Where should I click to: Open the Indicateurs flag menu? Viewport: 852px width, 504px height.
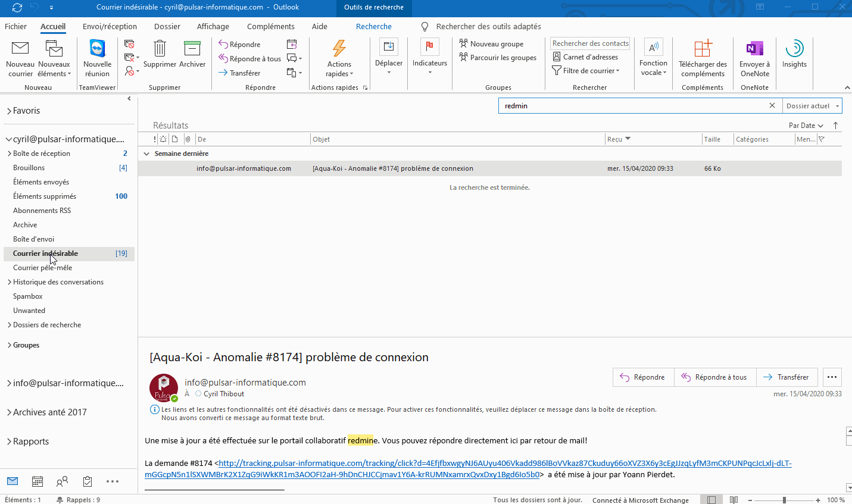coord(430,58)
